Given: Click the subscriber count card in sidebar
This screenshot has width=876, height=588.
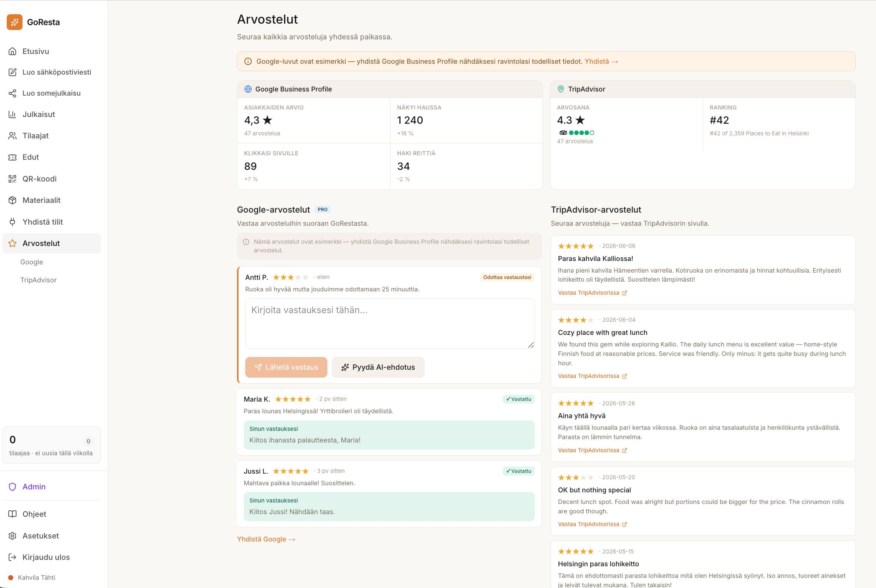Looking at the screenshot, I should point(52,445).
